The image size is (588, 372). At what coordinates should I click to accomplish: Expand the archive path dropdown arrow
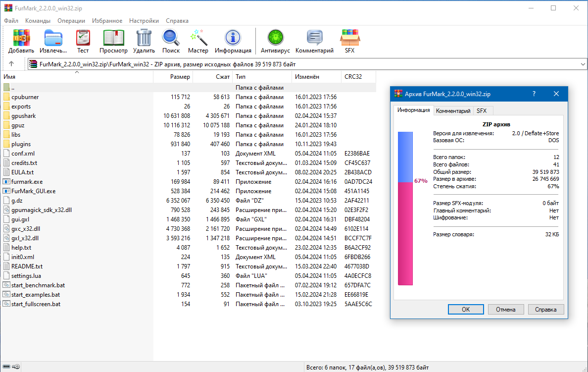click(582, 64)
